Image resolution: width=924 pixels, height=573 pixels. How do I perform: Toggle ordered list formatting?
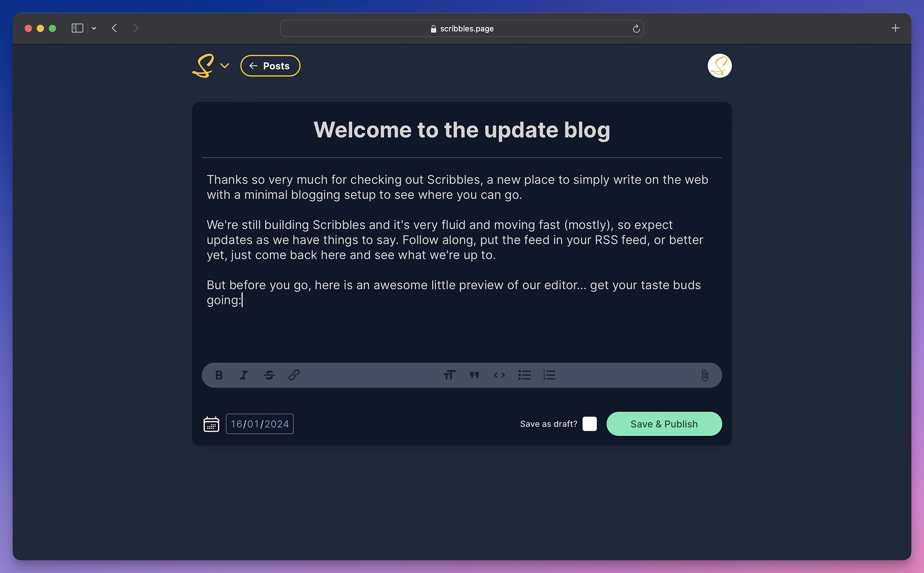tap(549, 375)
